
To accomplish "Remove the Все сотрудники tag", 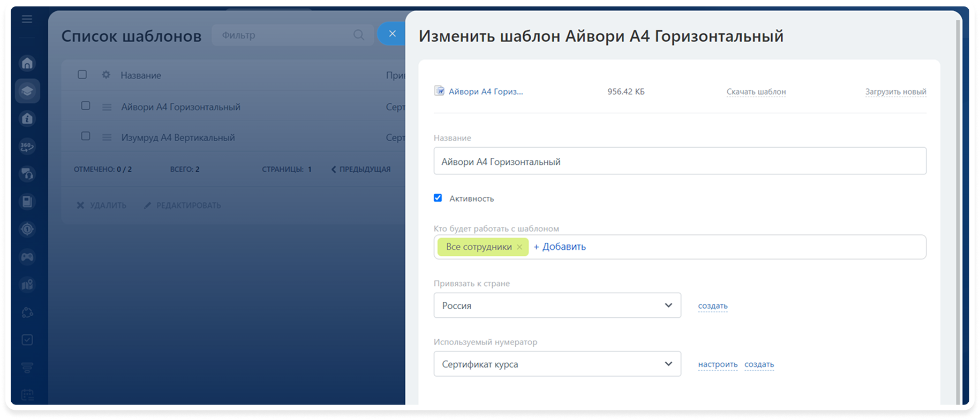I will pyautogui.click(x=519, y=247).
